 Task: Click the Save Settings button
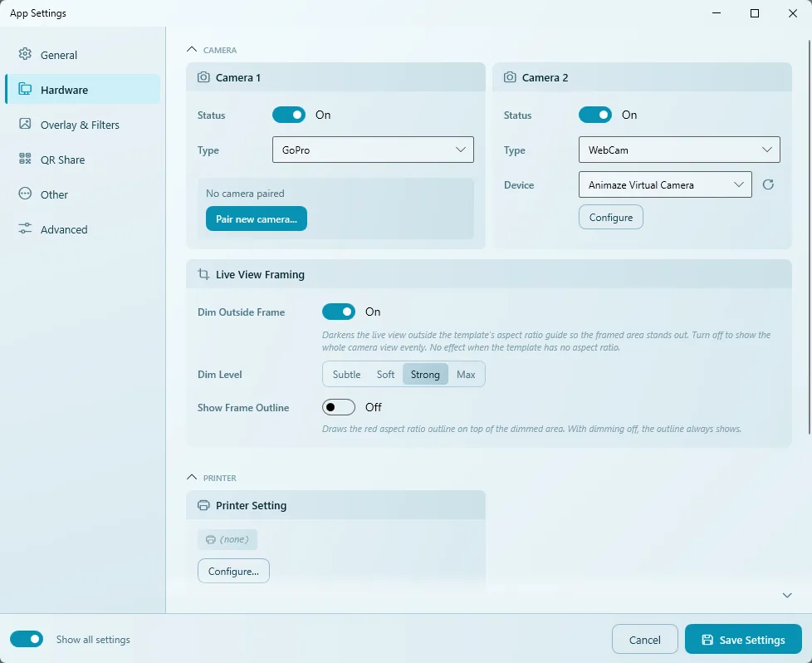click(743, 640)
